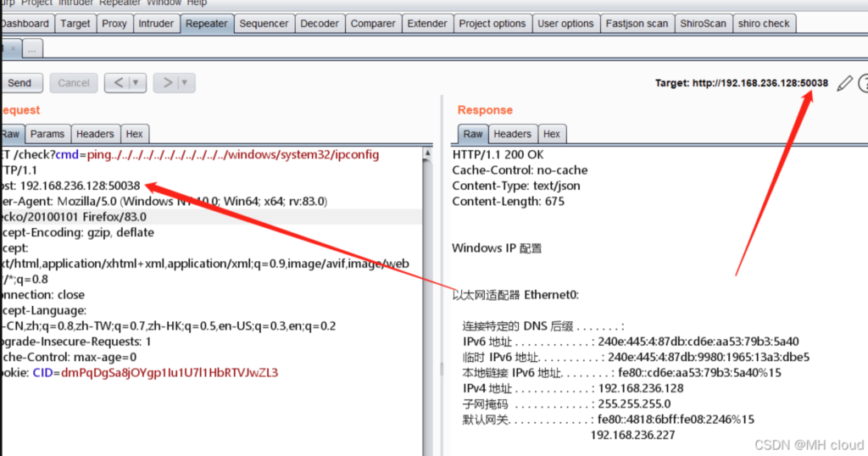The width and height of the screenshot is (868, 456).
Task: Show response Raw view
Action: (473, 134)
